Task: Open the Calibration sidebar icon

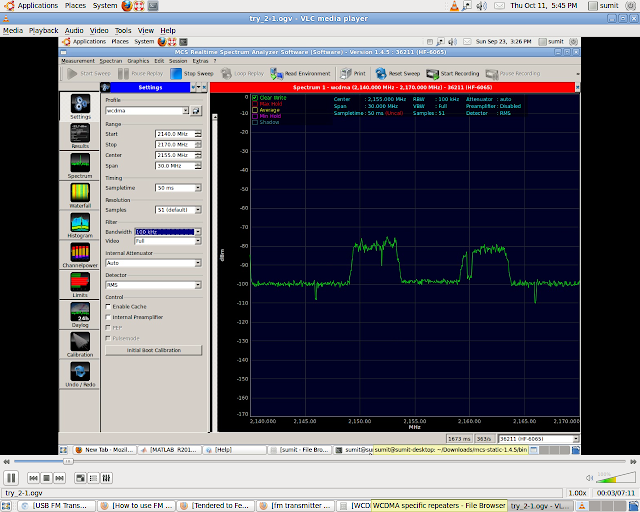Action: click(80, 342)
